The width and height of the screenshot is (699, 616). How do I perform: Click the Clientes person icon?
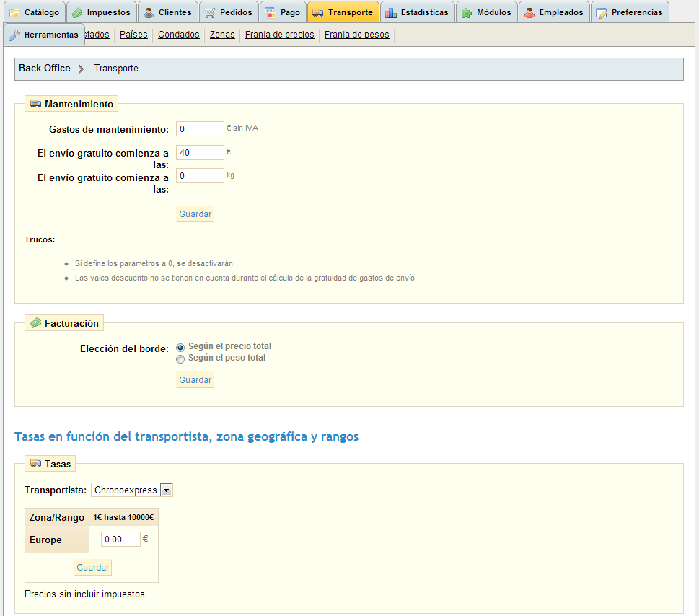pos(149,13)
